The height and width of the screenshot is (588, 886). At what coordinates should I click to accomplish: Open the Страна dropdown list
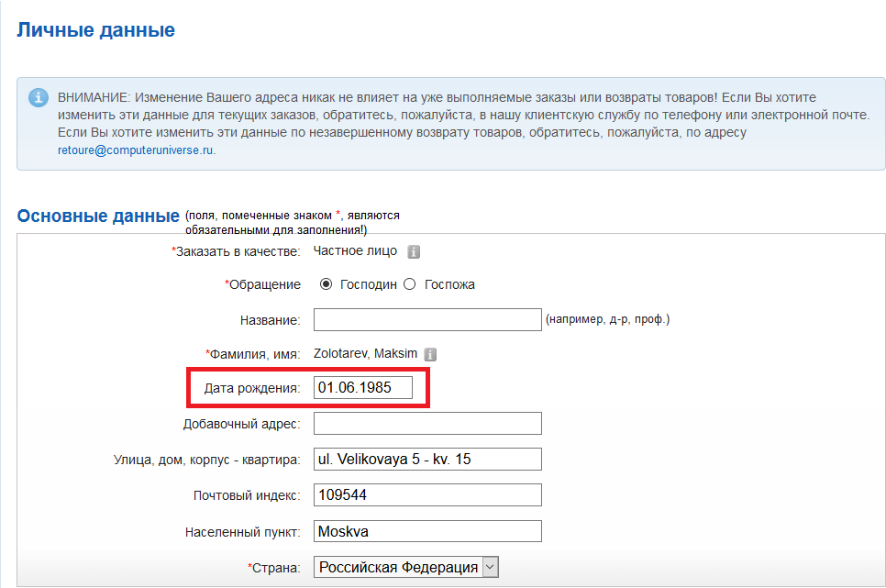click(x=406, y=567)
